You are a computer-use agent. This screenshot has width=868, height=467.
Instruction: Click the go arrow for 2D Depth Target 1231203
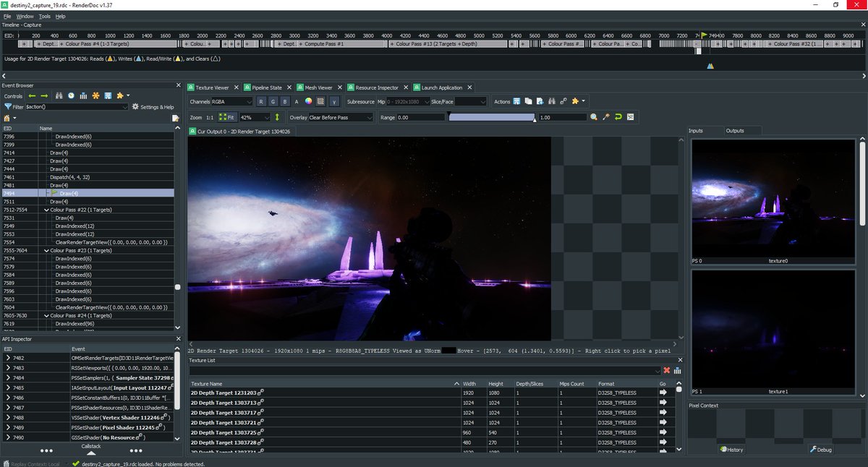coord(663,392)
